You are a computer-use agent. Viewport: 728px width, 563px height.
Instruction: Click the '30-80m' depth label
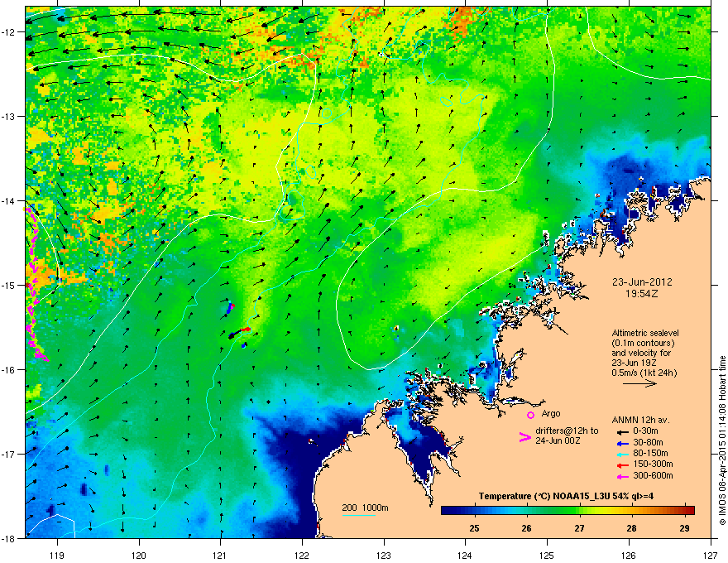click(x=648, y=443)
